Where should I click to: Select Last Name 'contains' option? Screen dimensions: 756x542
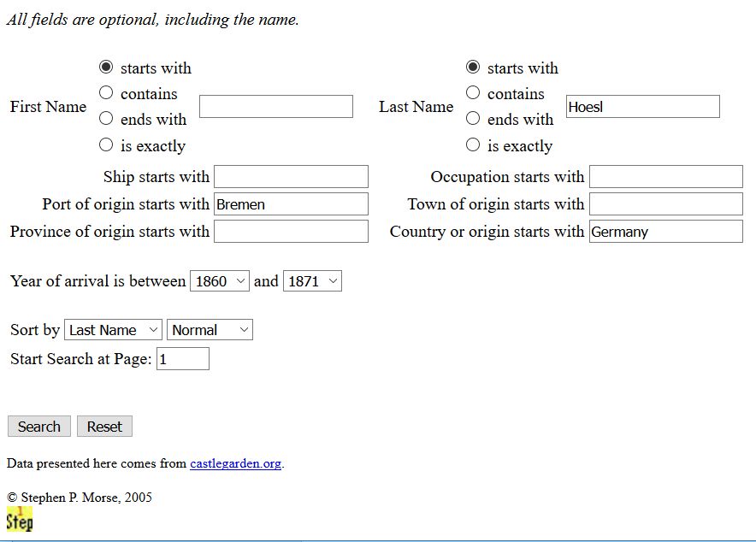point(473,92)
